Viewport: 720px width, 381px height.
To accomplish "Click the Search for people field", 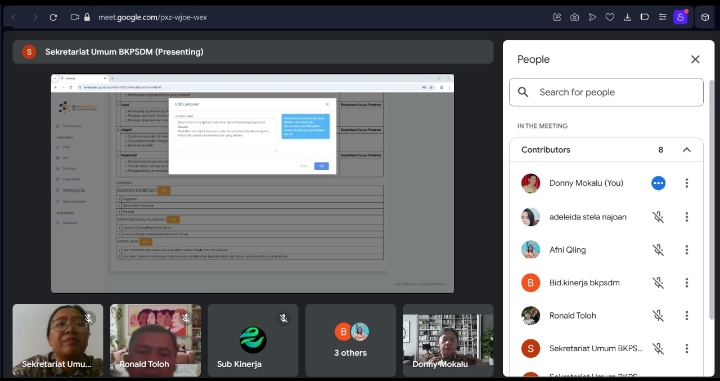I will pos(606,92).
